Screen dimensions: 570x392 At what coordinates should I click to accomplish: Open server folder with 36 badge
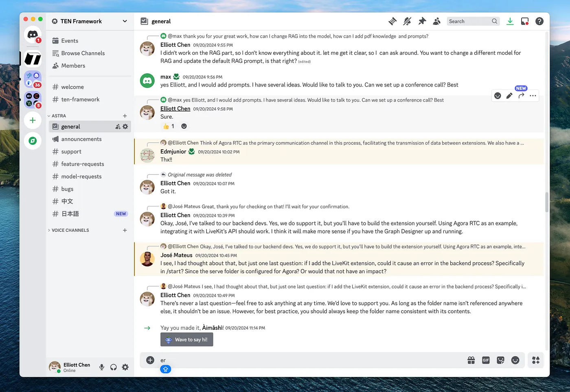click(x=33, y=79)
